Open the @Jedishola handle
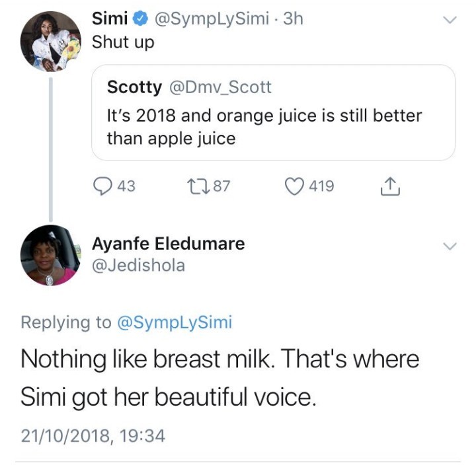Screen dimensions: 476x475 pos(138,265)
